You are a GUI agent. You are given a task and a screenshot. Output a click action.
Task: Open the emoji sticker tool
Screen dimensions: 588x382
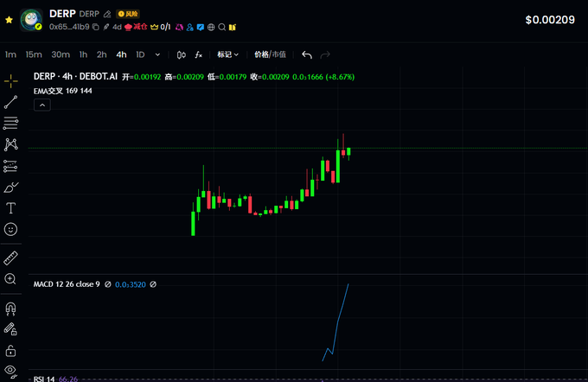click(11, 229)
